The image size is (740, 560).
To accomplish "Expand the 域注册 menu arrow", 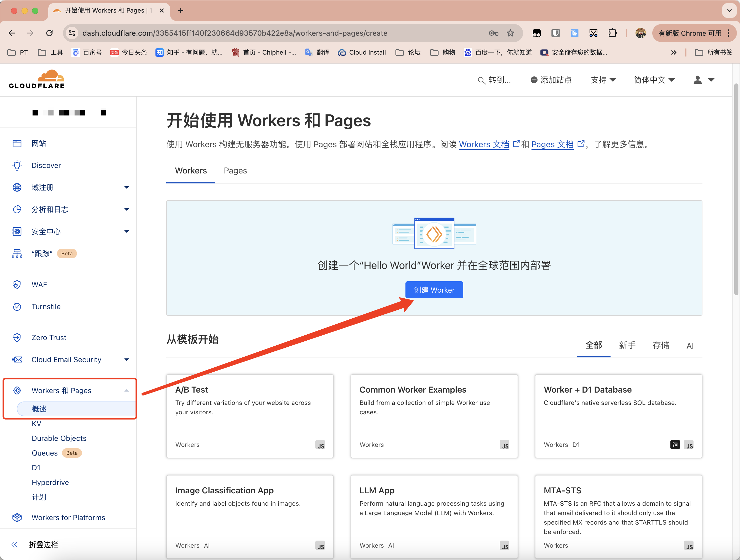I will tap(127, 188).
